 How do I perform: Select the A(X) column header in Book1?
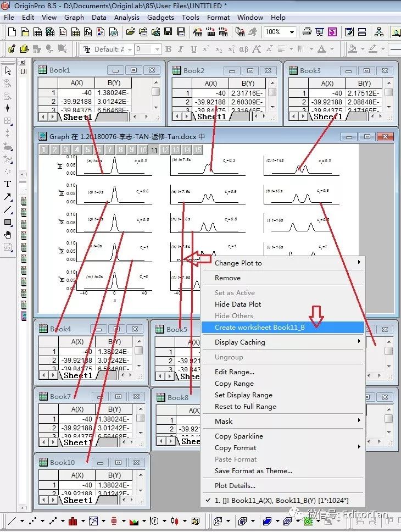tap(77, 83)
